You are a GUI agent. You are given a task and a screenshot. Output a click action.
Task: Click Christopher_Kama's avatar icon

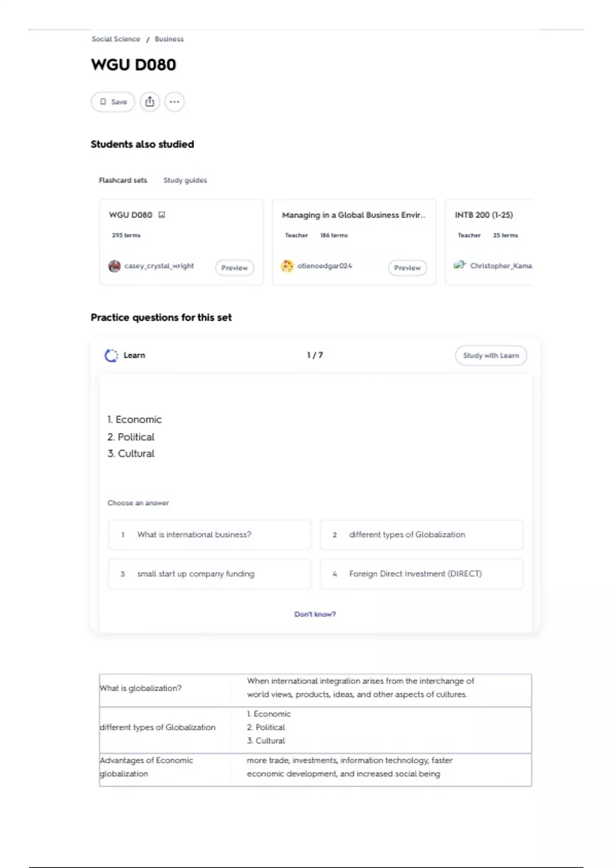point(460,265)
